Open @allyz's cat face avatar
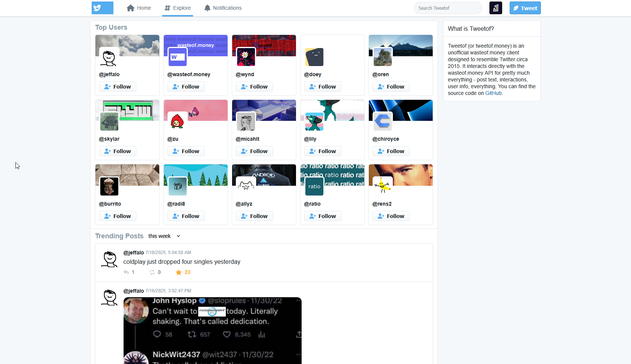This screenshot has height=364, width=631. click(246, 187)
